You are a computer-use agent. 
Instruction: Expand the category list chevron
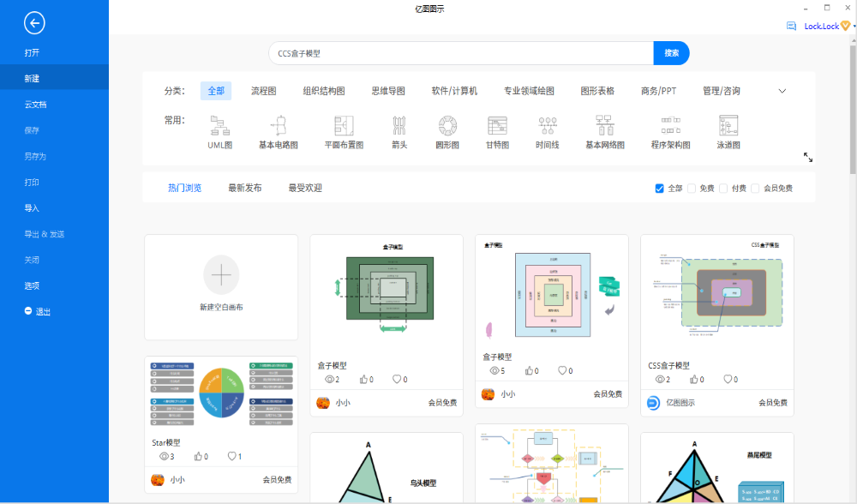tap(782, 91)
